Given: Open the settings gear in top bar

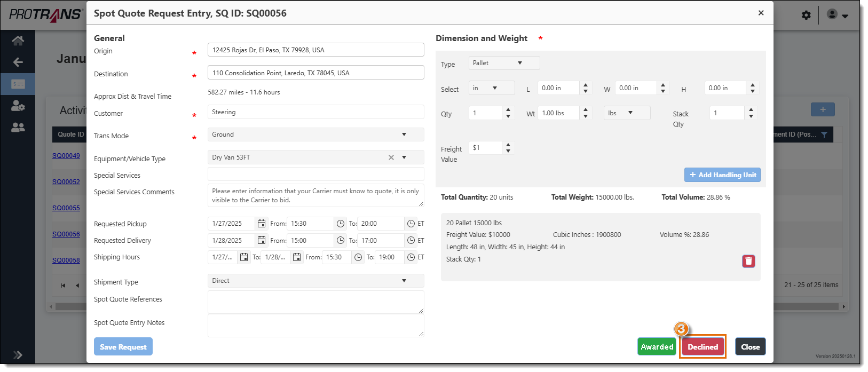Looking at the screenshot, I should tap(806, 15).
